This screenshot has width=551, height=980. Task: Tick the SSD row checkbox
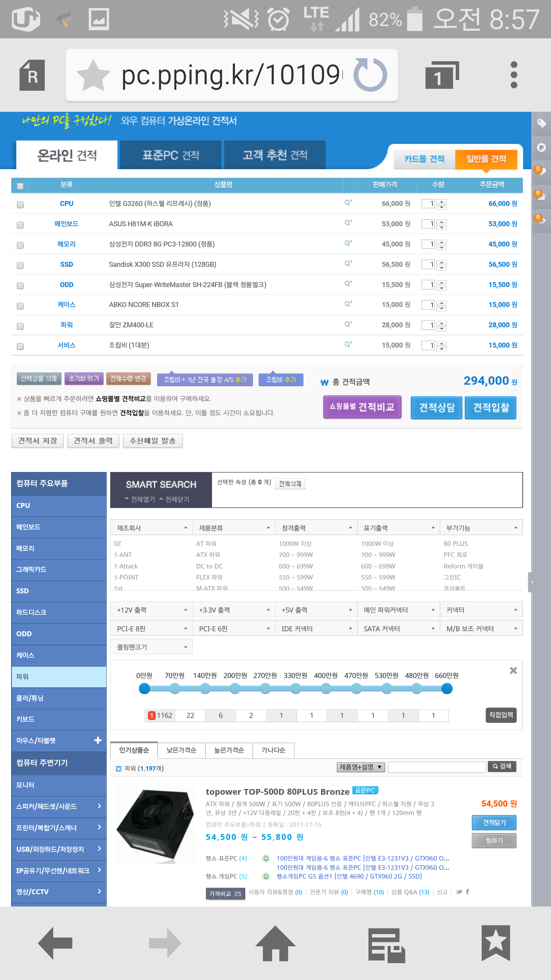[20, 265]
